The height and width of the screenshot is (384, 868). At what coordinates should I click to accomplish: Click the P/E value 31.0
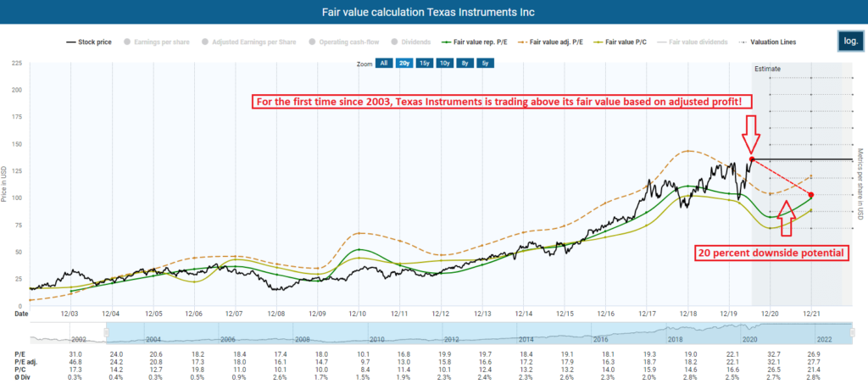click(76, 353)
